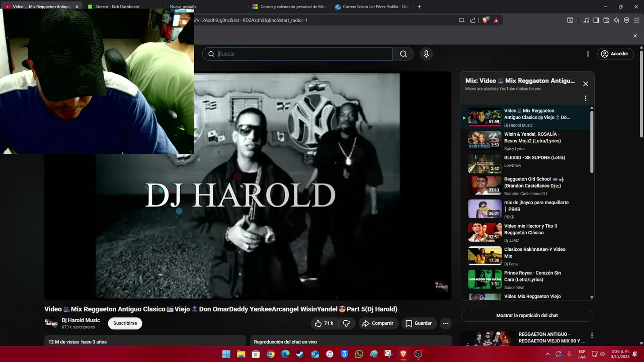
Task: Open File Explorer from taskbar
Action: click(241, 354)
